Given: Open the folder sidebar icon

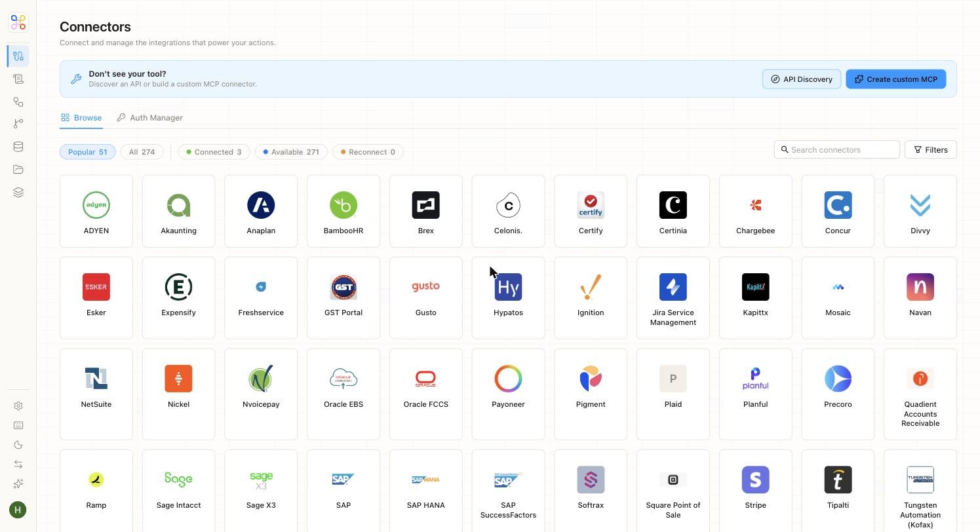Looking at the screenshot, I should pyautogui.click(x=18, y=170).
